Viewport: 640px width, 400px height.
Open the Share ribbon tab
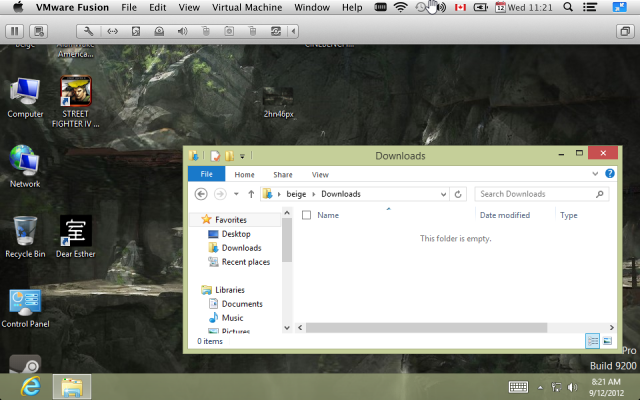[283, 175]
